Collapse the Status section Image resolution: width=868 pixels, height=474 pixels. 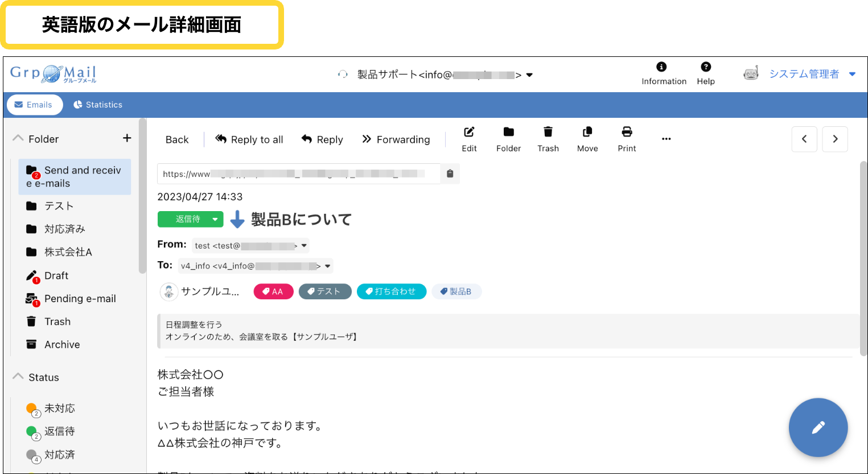(18, 377)
